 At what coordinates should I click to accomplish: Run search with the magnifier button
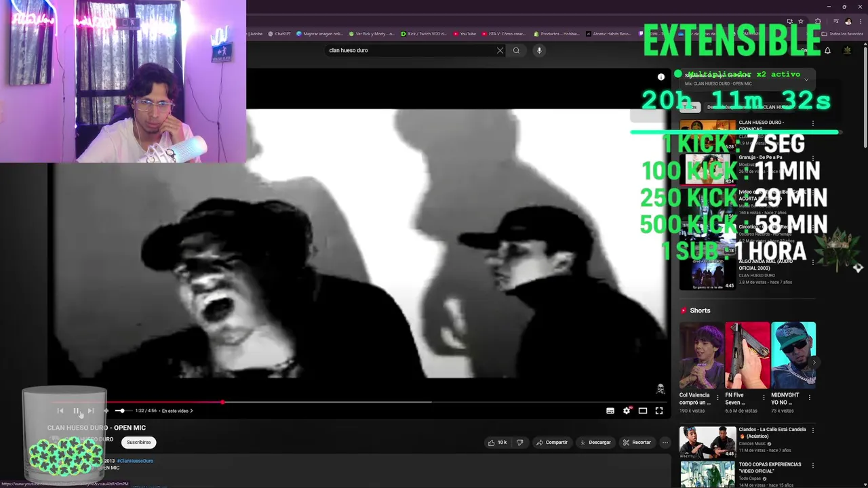pos(516,50)
